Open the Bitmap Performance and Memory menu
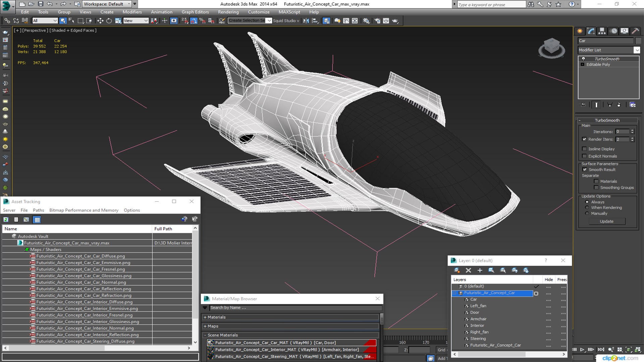 (84, 210)
